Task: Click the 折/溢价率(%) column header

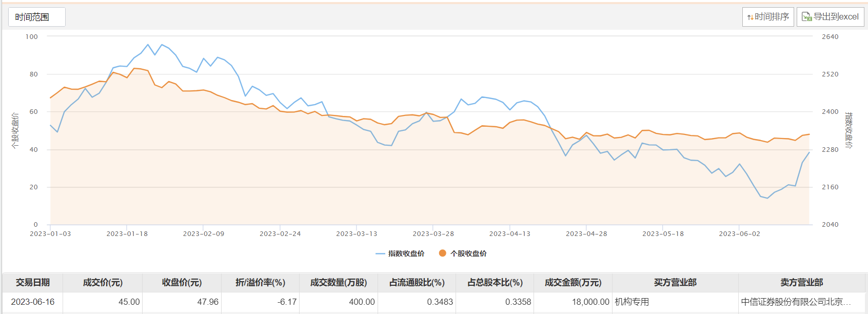Action: click(x=260, y=283)
